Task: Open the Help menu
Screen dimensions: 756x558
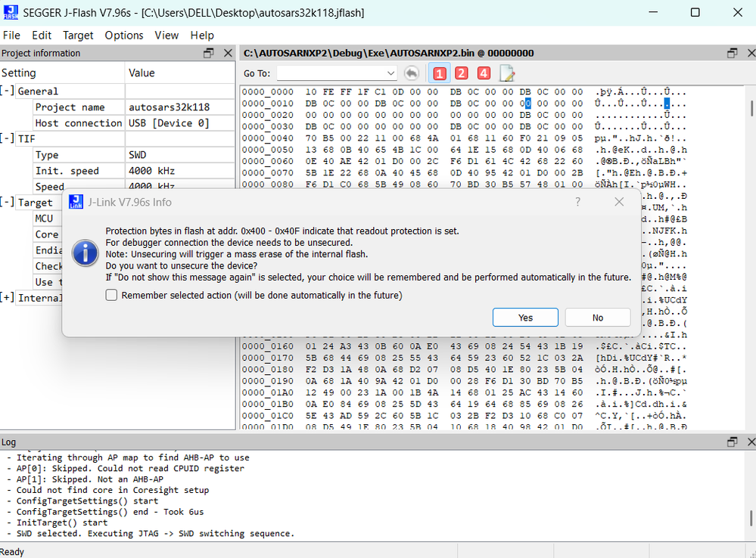Action: (x=202, y=36)
